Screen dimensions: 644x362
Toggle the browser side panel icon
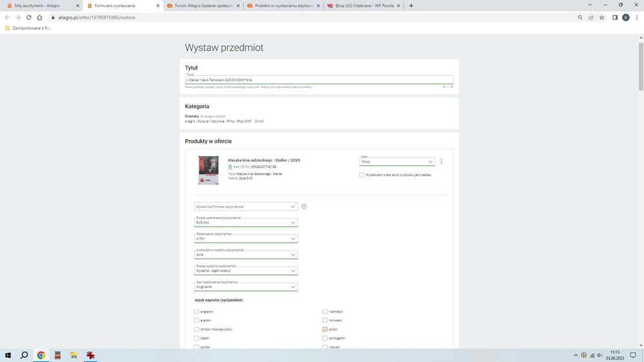615,17
